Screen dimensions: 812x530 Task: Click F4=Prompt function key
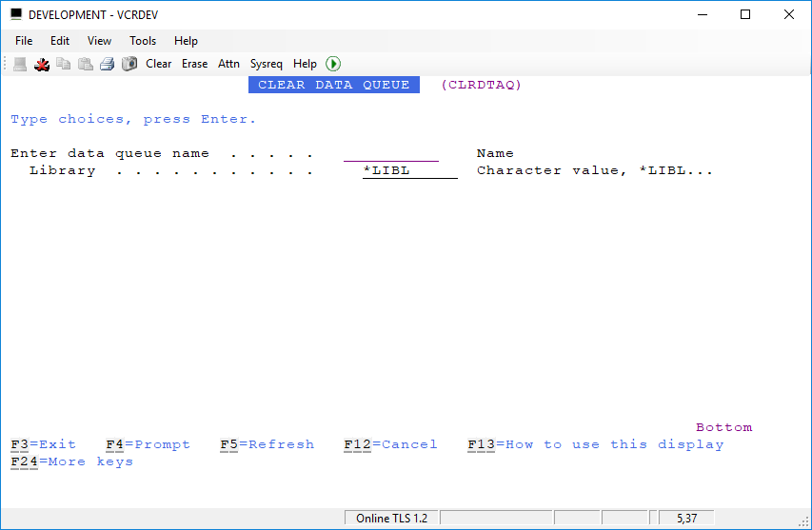point(149,444)
